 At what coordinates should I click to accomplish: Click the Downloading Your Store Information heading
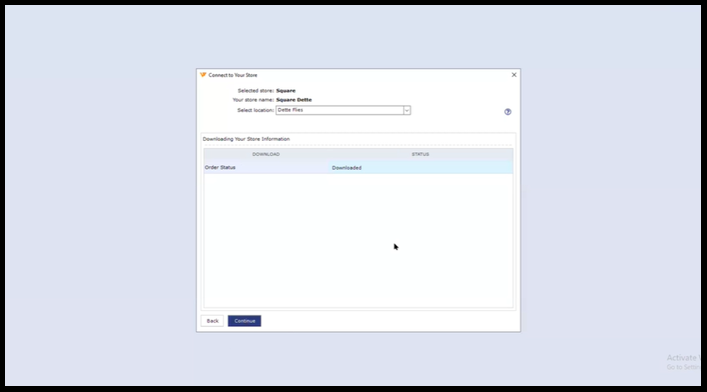pyautogui.click(x=246, y=139)
